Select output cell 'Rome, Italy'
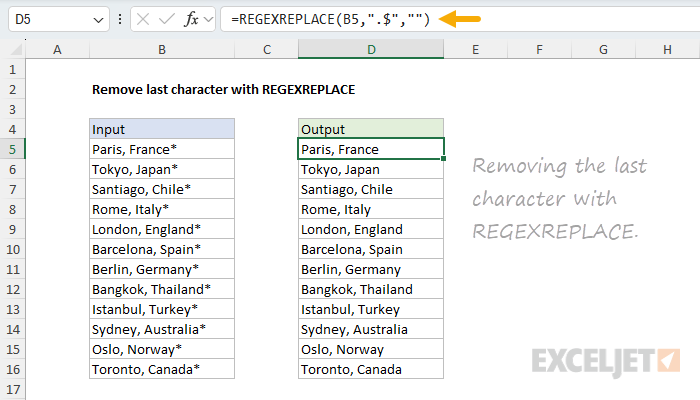 point(371,209)
